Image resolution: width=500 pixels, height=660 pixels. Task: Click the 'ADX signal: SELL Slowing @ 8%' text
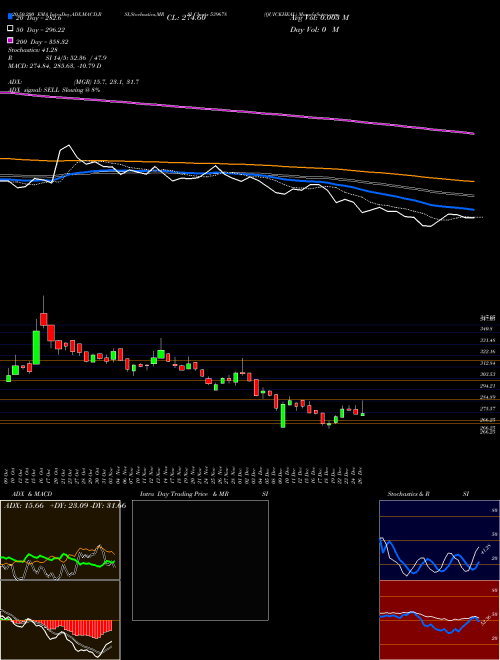point(54,90)
